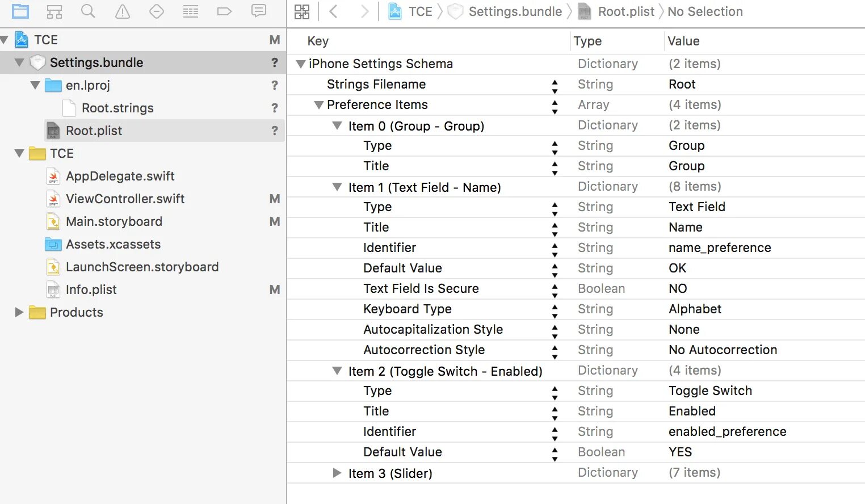
Task: Go back with the left chevron
Action: tap(334, 11)
